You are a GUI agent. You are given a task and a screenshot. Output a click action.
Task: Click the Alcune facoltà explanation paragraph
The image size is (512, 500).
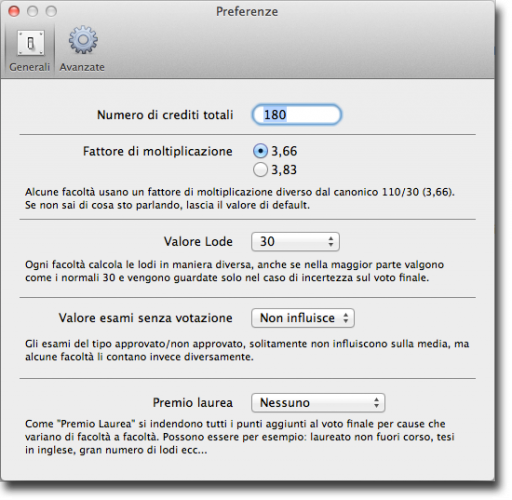[x=240, y=199]
